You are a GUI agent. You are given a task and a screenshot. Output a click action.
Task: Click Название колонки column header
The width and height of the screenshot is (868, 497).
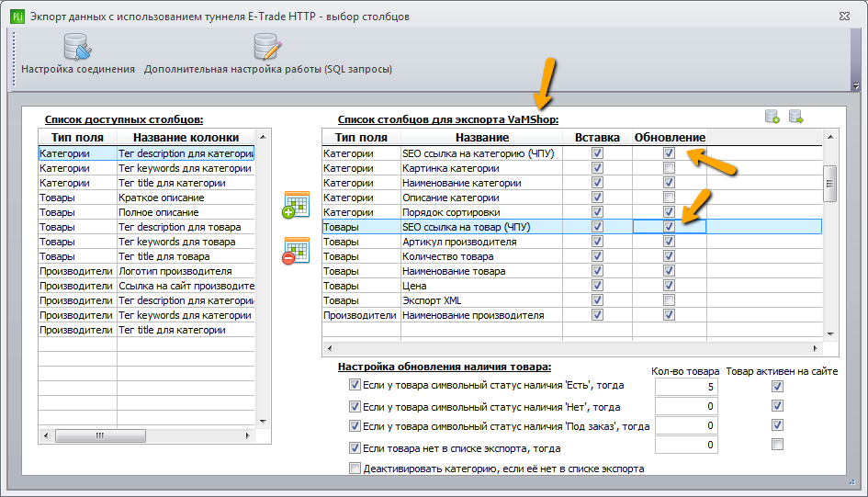click(x=186, y=137)
